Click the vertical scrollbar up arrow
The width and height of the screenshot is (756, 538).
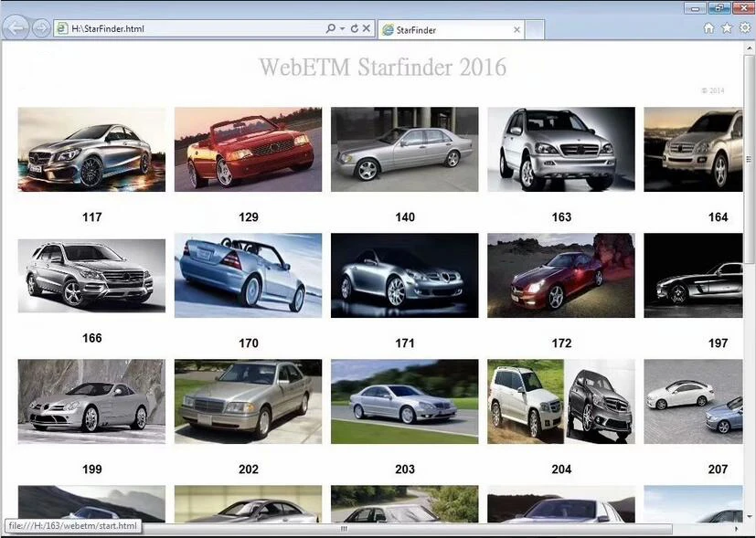(x=750, y=48)
